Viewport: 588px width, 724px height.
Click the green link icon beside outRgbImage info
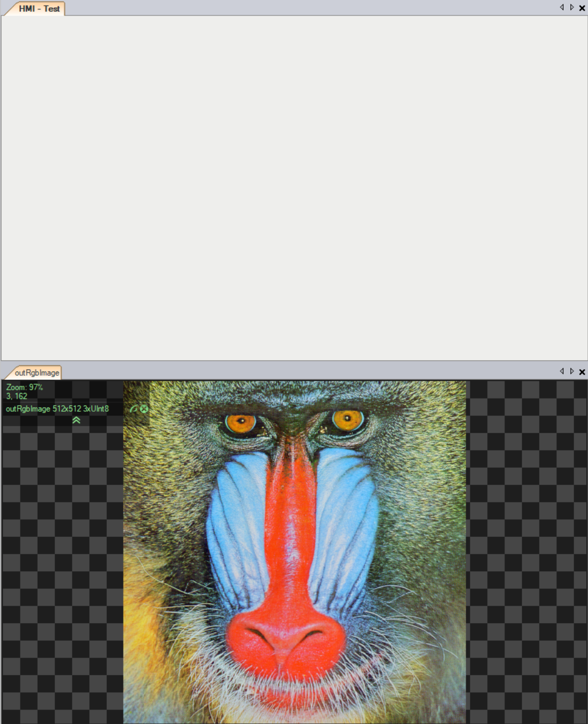133,409
